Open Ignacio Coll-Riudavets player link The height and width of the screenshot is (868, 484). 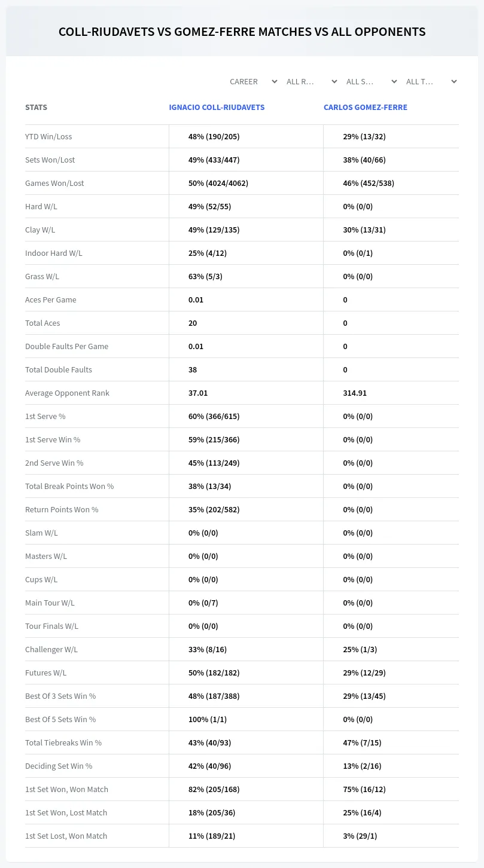217,108
